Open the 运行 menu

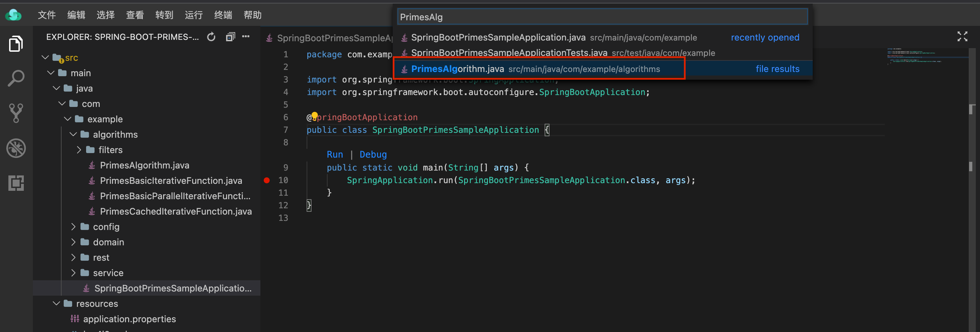point(194,15)
